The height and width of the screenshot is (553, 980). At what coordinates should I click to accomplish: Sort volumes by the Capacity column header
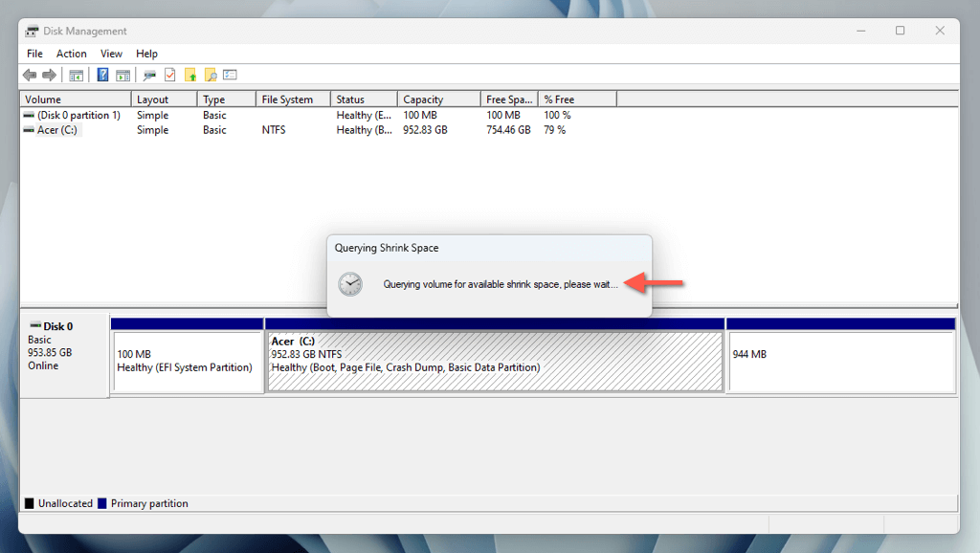tap(423, 100)
